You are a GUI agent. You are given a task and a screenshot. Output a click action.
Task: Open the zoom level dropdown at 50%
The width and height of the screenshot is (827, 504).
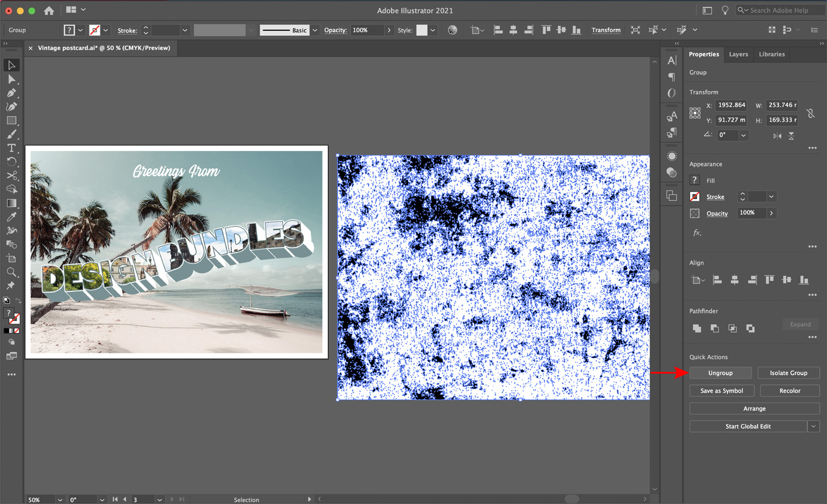(60, 500)
